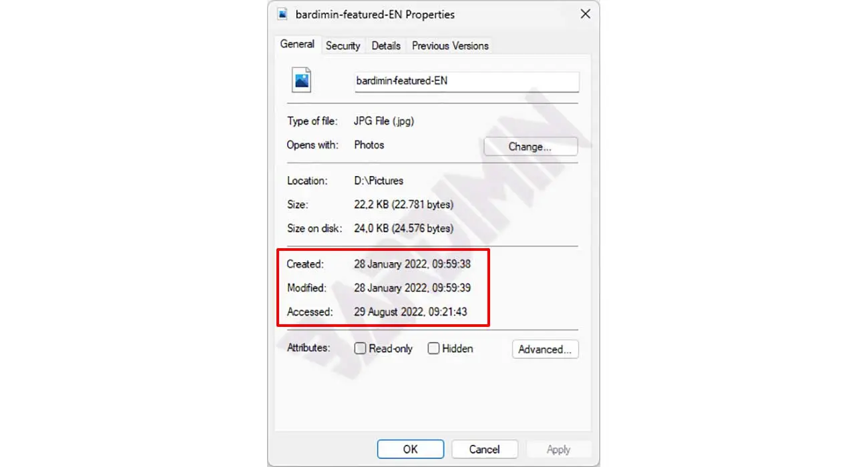Confirm with the OK button
The width and height of the screenshot is (868, 467).
pyautogui.click(x=410, y=449)
